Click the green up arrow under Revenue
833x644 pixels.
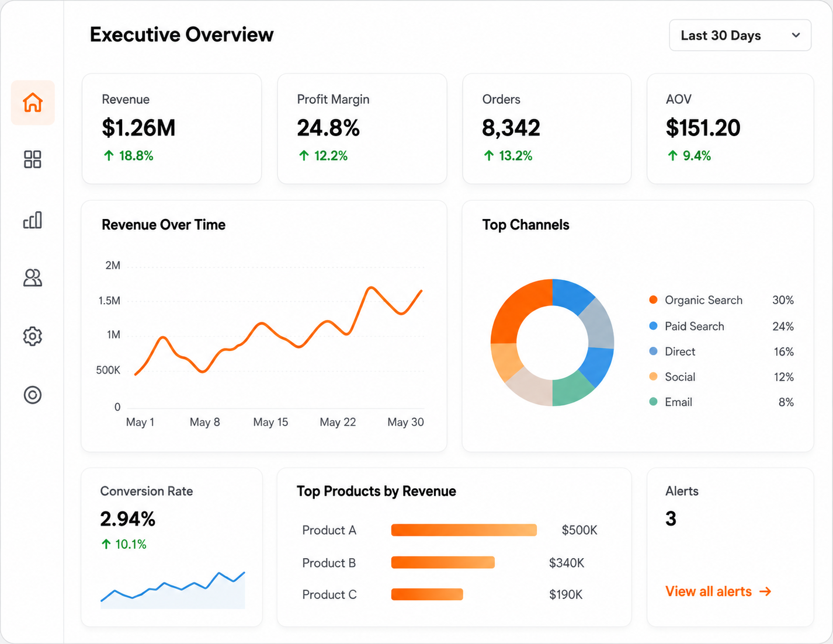(109, 155)
